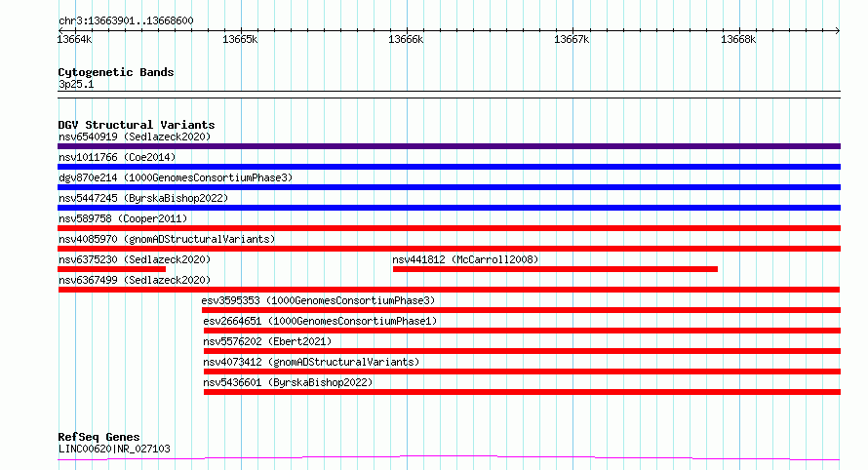Select the red nsv5576202 variant bar
The height and width of the screenshot is (470, 868).
522,351
